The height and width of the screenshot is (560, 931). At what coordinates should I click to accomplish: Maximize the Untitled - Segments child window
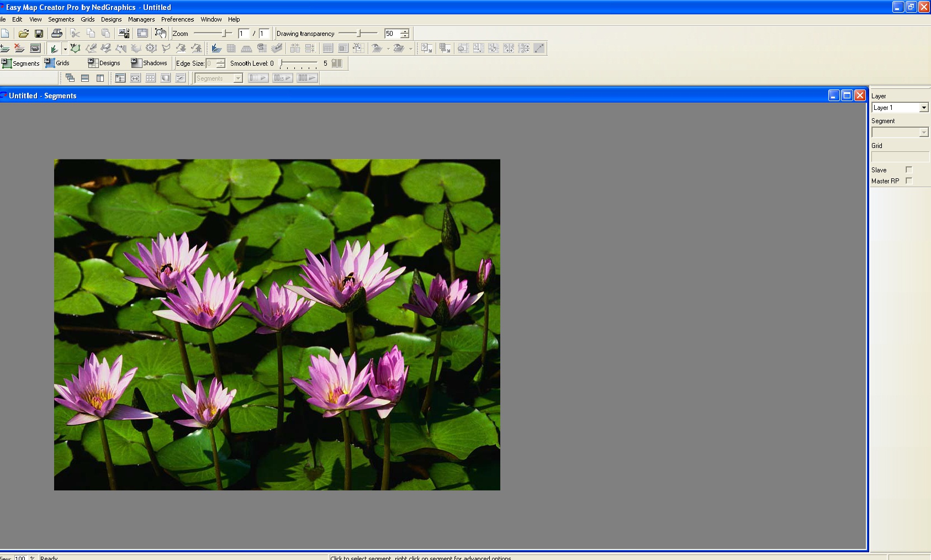point(847,96)
